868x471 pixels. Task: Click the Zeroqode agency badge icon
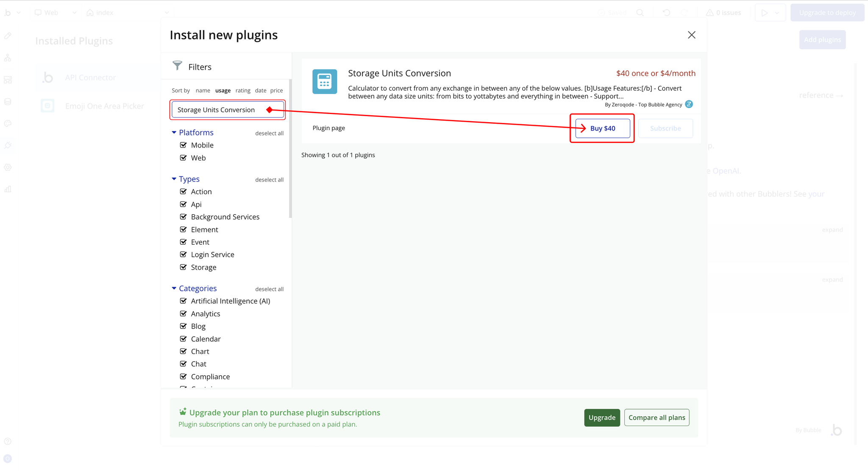(689, 104)
